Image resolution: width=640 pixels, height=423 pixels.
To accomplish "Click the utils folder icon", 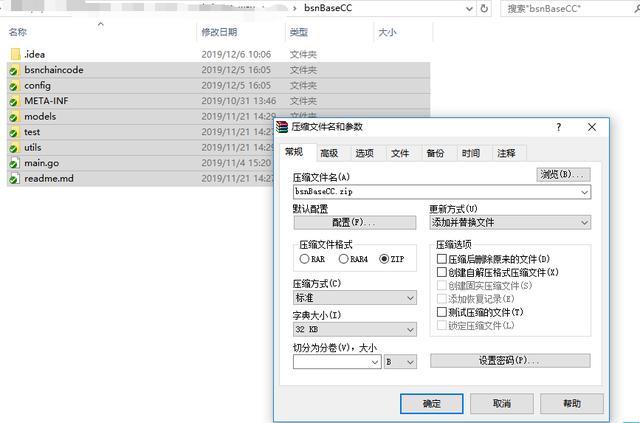I will click(x=14, y=147).
